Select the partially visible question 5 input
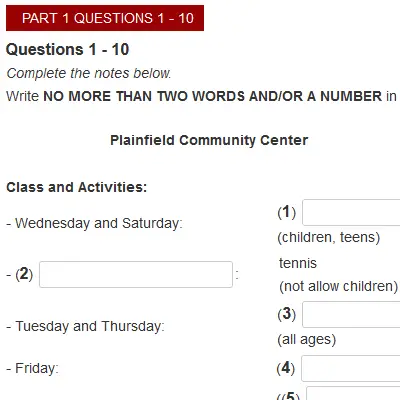The width and height of the screenshot is (400, 400). 353,393
